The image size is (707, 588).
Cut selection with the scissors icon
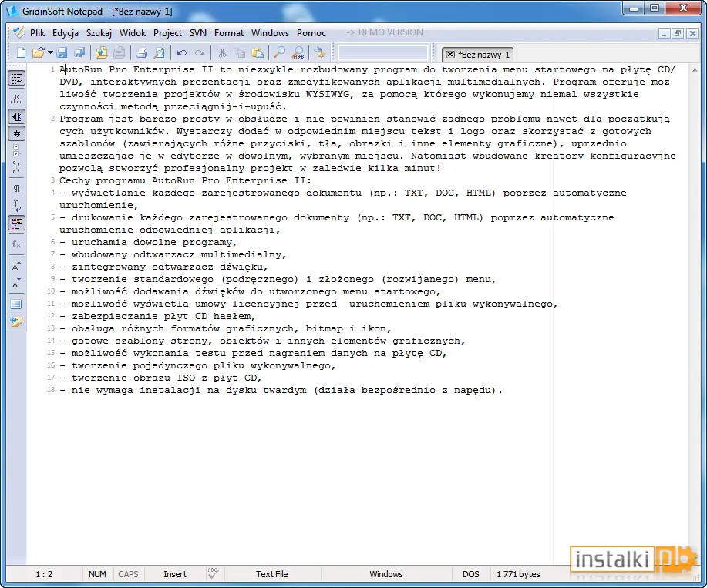pos(222,52)
